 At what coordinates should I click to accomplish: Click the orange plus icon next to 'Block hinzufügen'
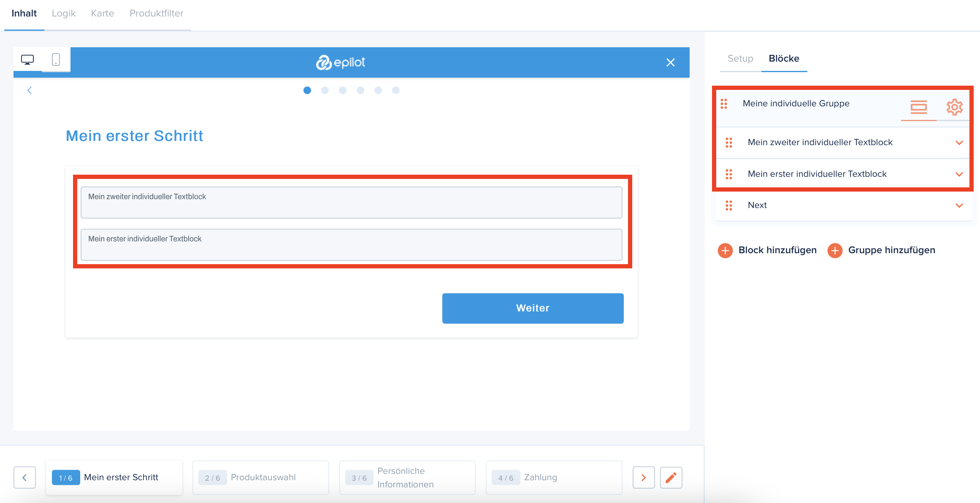(726, 250)
